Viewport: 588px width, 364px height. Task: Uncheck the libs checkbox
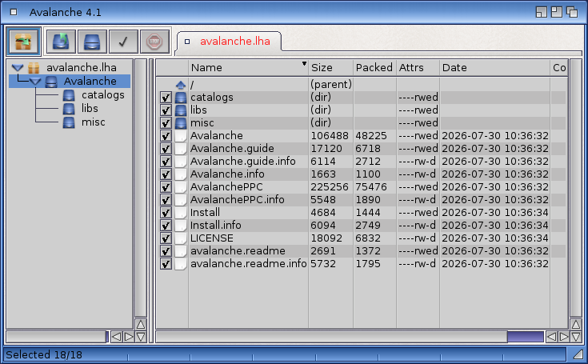pyautogui.click(x=166, y=110)
